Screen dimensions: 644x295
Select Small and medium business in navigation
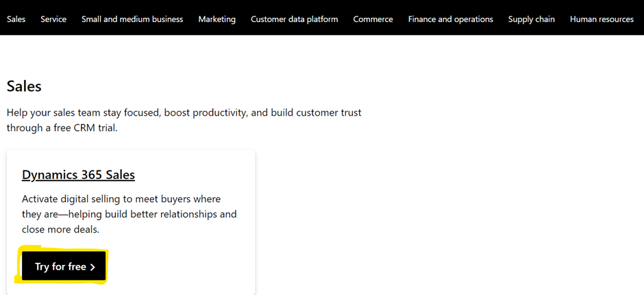point(132,19)
